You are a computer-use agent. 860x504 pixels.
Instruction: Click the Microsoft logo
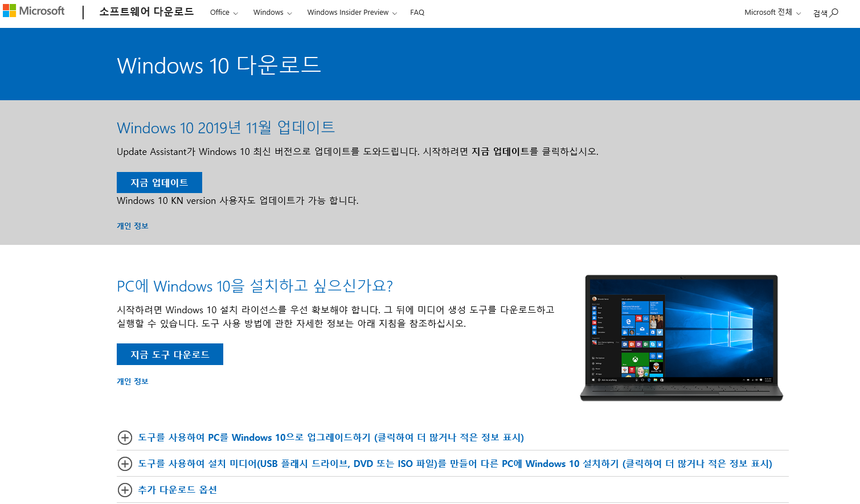coord(34,11)
